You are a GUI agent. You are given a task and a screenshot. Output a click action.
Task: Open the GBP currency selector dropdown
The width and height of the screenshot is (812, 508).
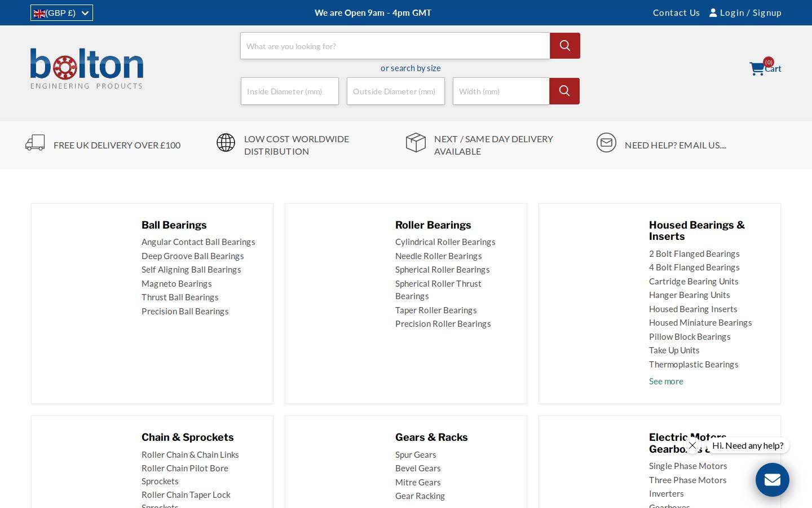pos(61,13)
